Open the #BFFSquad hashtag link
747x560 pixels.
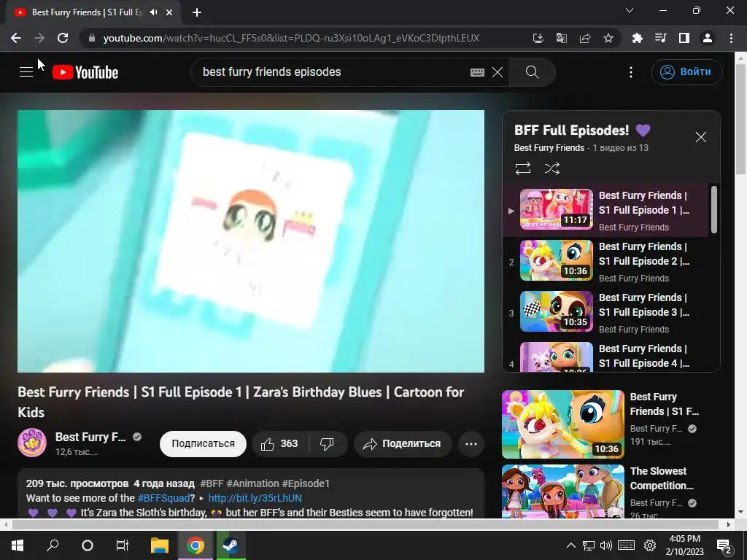tap(163, 498)
